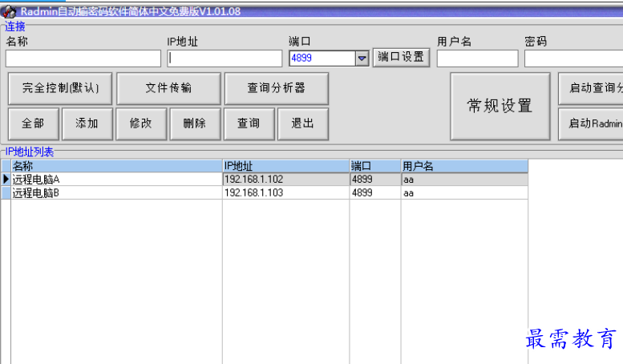Screen dimensions: 623x364
Task: Click the Radmin app icon in title bar
Action: click(9, 11)
